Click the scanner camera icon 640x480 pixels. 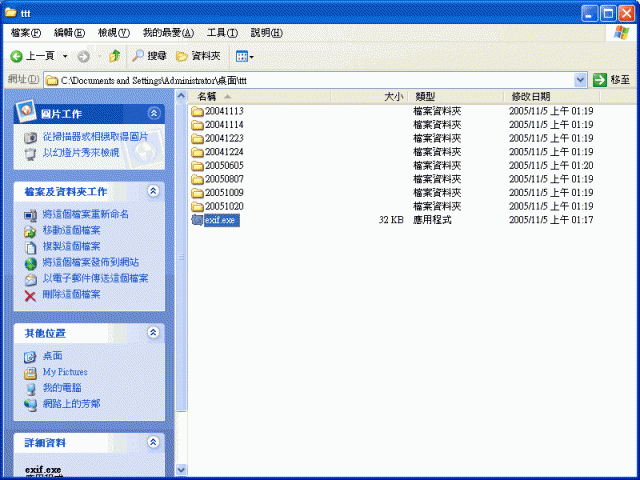click(x=30, y=138)
